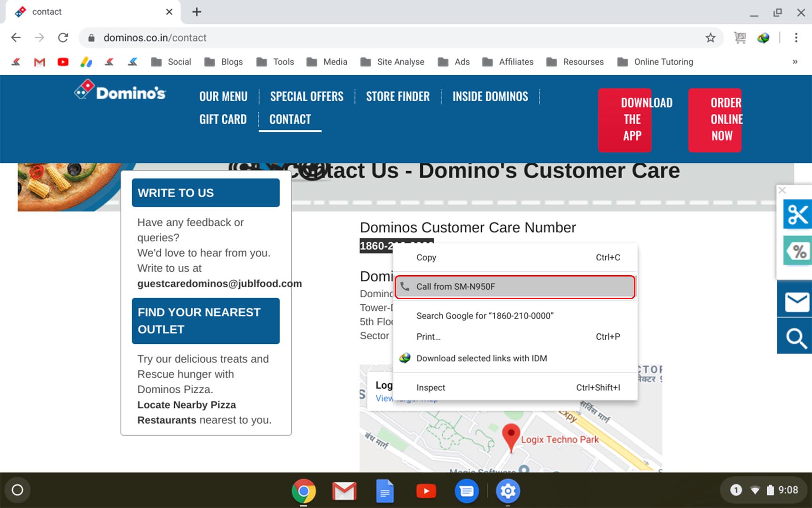Image resolution: width=812 pixels, height=508 pixels.
Task: Show more bookmarks with double chevron
Action: (795, 62)
